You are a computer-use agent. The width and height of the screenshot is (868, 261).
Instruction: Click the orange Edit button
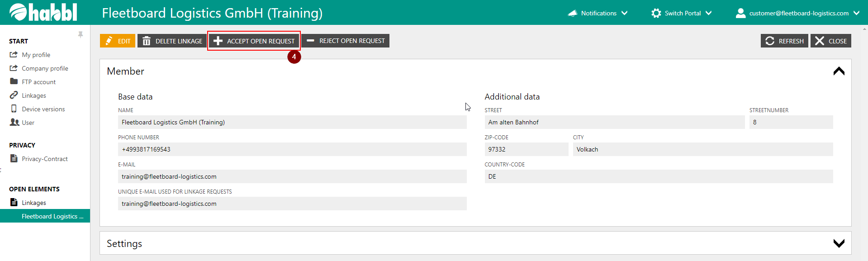[118, 41]
